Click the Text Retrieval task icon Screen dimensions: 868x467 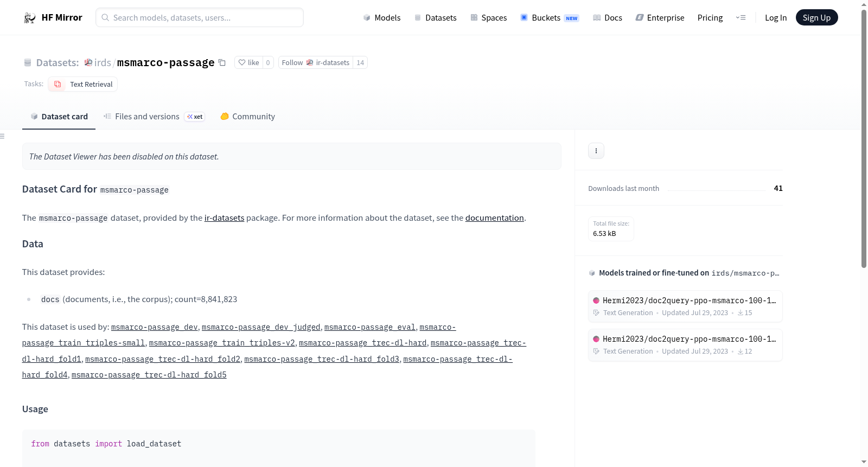coord(58,84)
